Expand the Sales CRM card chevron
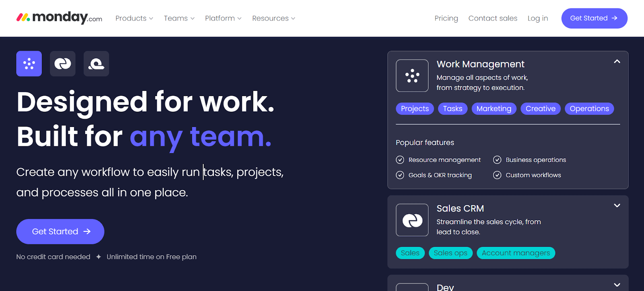The height and width of the screenshot is (291, 644). click(x=617, y=205)
